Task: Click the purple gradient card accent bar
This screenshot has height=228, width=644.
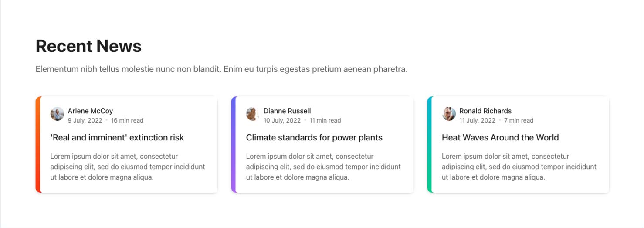Action: point(234,144)
